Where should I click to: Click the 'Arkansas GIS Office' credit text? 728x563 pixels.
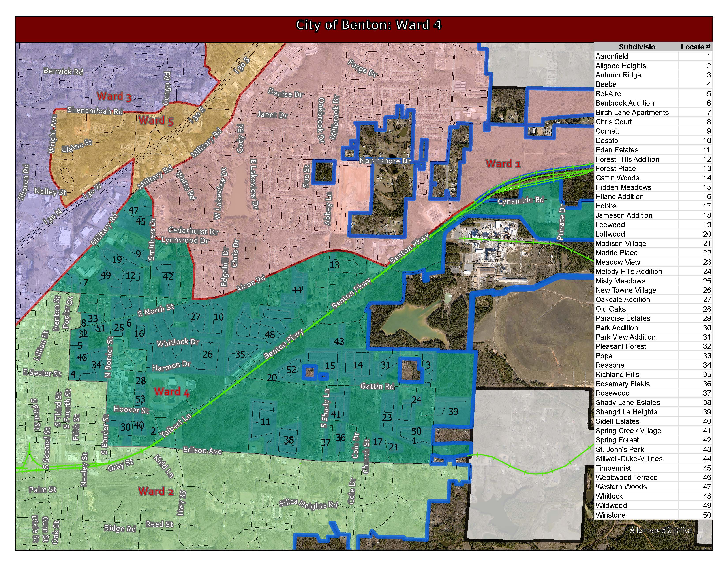(x=661, y=530)
